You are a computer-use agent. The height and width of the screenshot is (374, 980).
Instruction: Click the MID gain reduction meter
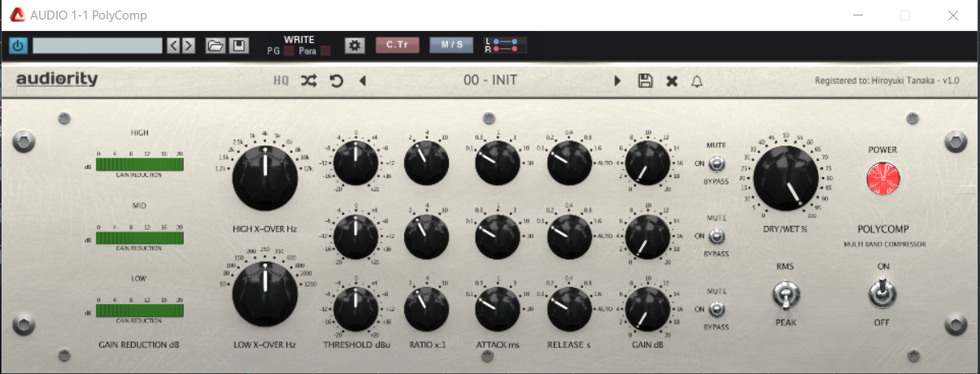click(140, 238)
